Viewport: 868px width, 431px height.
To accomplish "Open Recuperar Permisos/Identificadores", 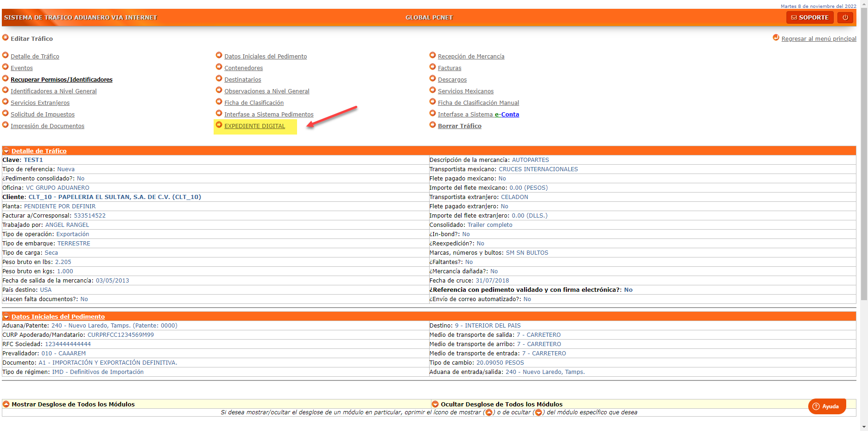I will [62, 79].
